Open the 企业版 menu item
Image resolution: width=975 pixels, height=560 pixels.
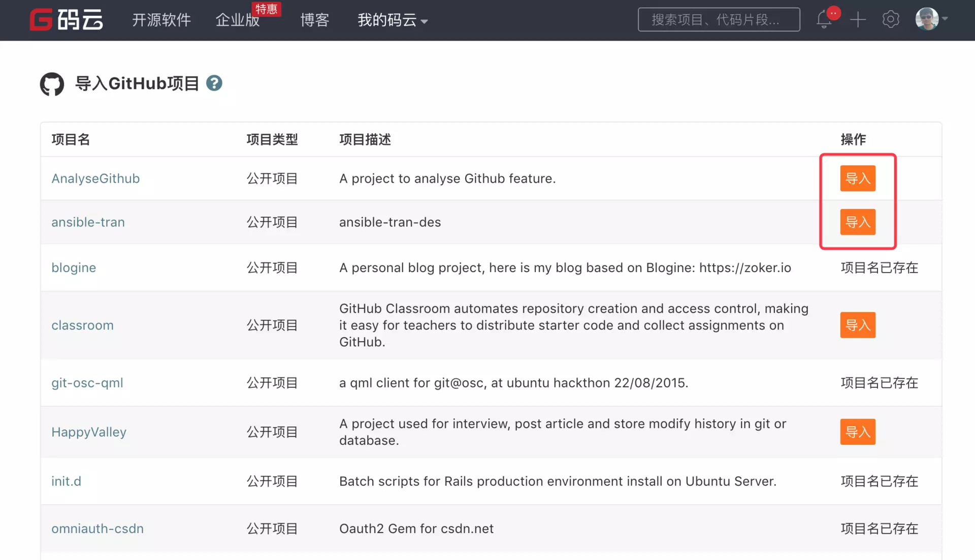(237, 20)
